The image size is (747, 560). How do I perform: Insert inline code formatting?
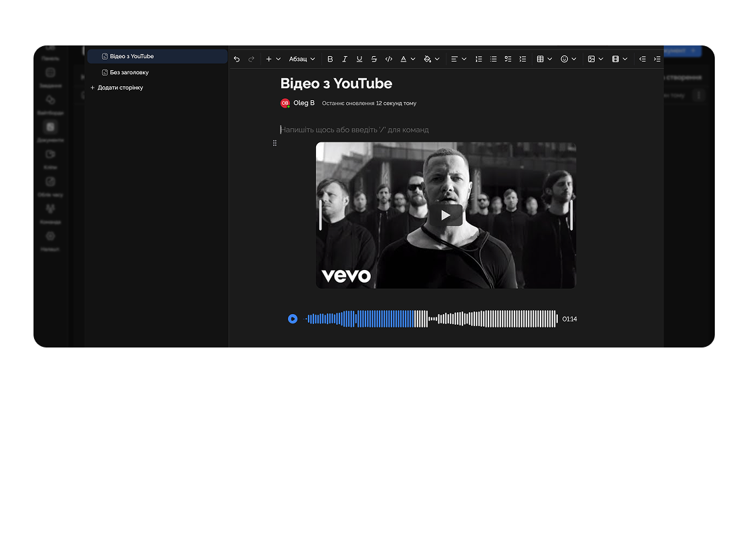(389, 59)
